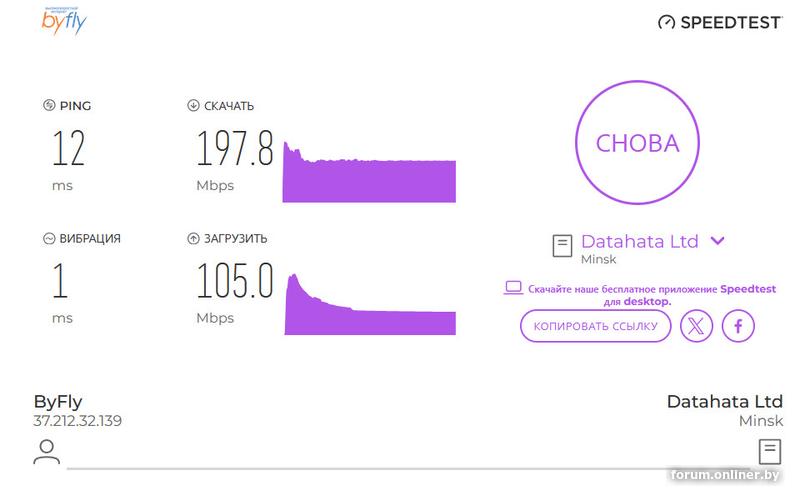Click the laptop icon near desktop app link
Image resolution: width=800 pixels, height=496 pixels.
coord(513,288)
